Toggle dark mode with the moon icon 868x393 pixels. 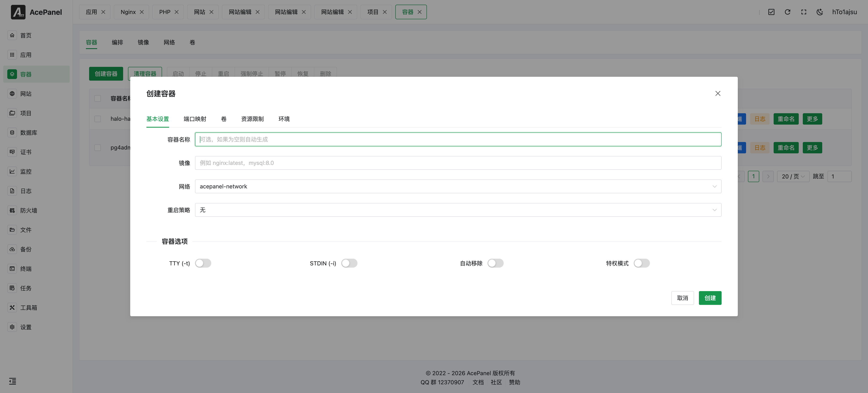click(x=820, y=12)
